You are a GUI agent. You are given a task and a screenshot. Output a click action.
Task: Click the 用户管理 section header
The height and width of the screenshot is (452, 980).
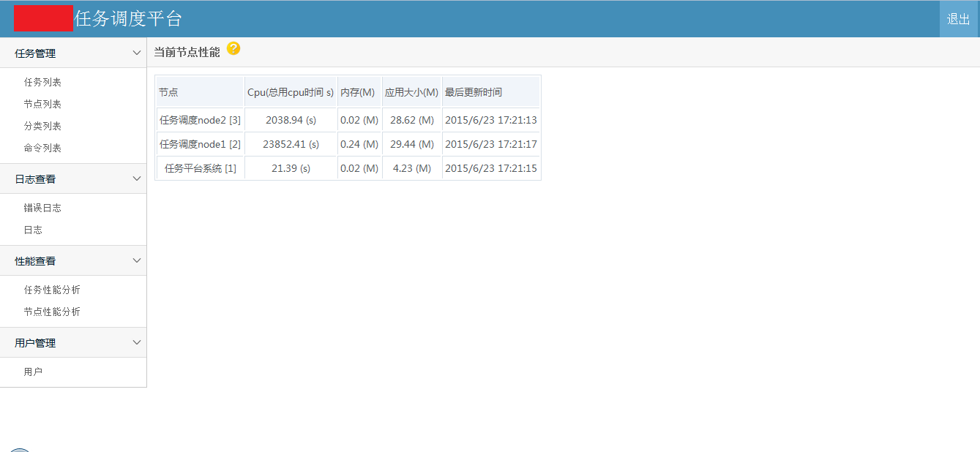pos(73,342)
